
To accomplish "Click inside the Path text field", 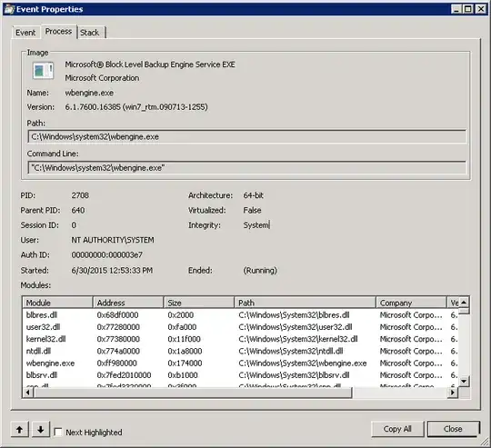I will (x=247, y=136).
